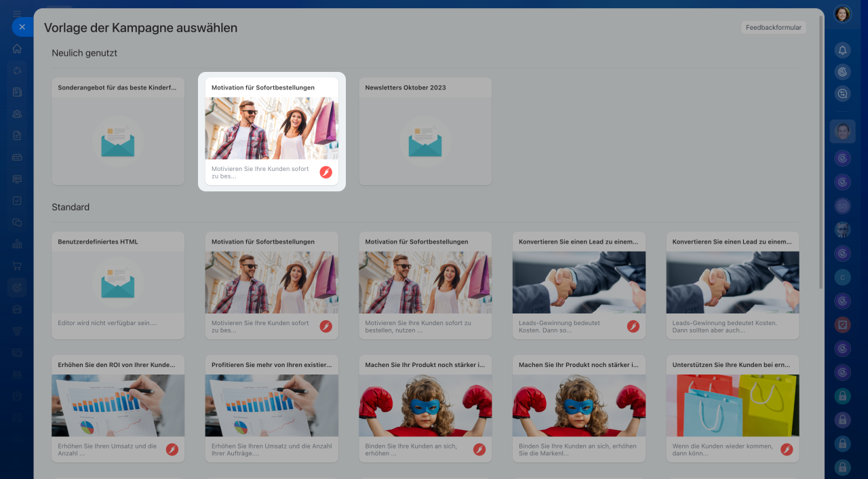Click the 'Neulich genutzt' section heading
This screenshot has height=479, width=868.
[x=85, y=53]
